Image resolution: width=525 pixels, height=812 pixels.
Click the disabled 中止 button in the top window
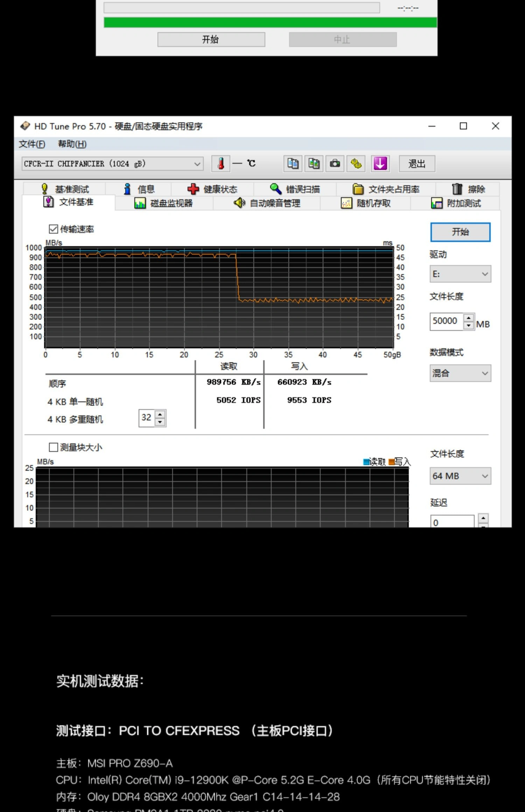[343, 40]
